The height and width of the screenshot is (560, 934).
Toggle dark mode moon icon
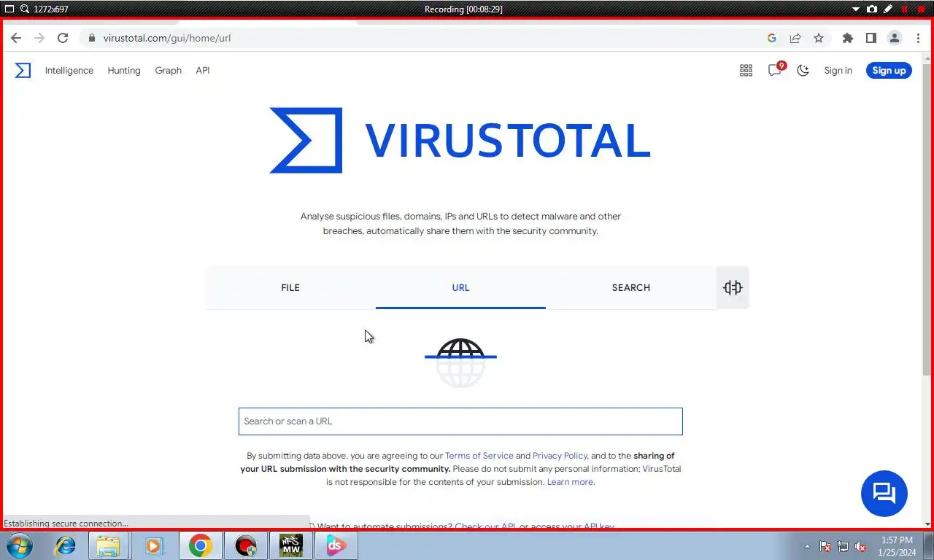point(803,71)
